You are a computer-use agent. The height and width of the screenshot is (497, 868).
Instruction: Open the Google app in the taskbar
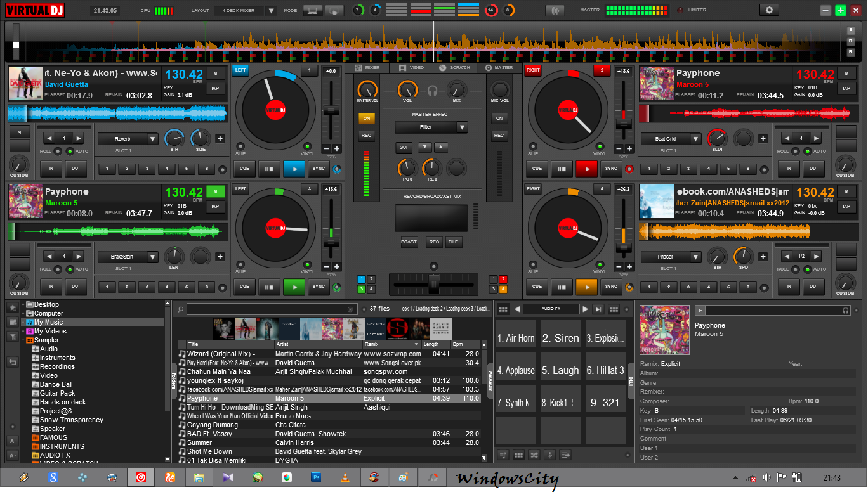point(53,477)
